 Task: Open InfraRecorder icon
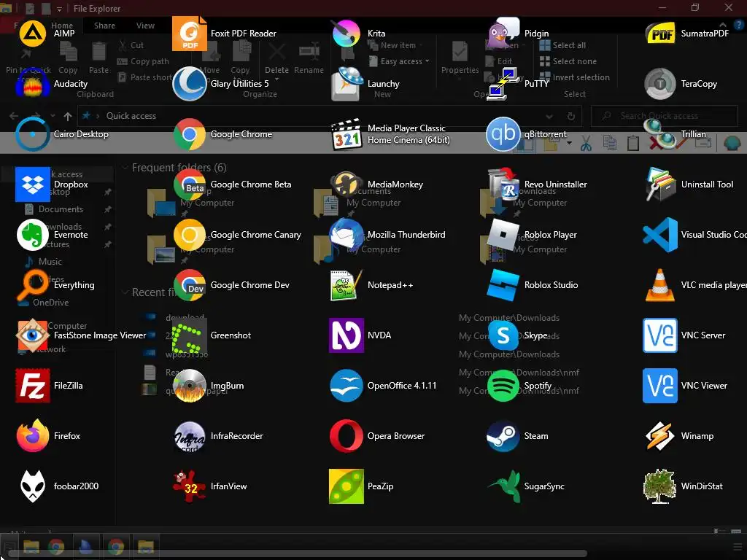(x=190, y=436)
